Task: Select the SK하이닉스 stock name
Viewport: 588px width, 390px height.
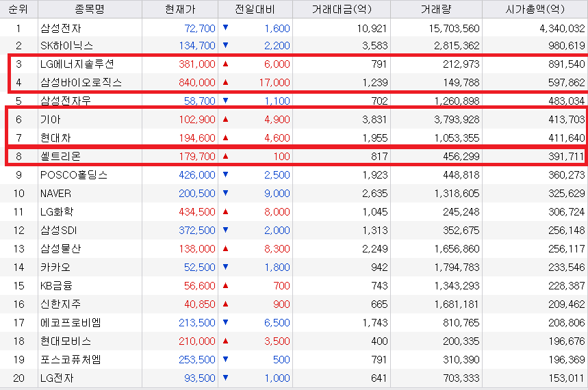Action: tap(66, 45)
